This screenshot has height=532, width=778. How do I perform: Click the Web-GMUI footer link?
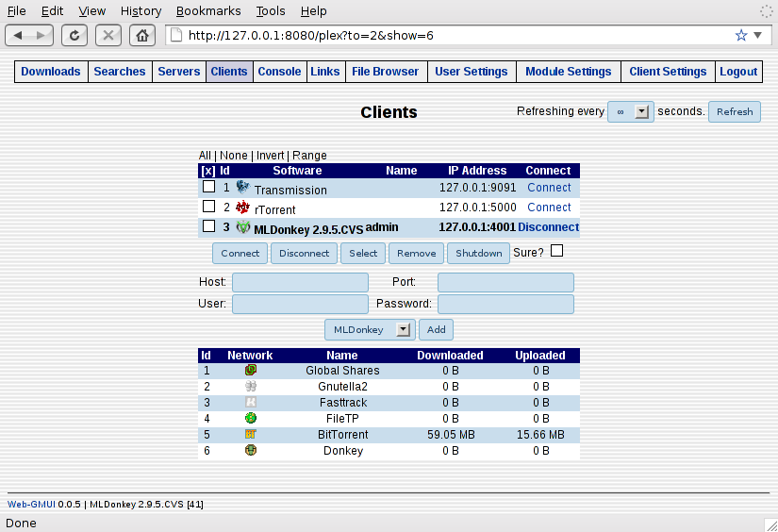pyautogui.click(x=31, y=505)
